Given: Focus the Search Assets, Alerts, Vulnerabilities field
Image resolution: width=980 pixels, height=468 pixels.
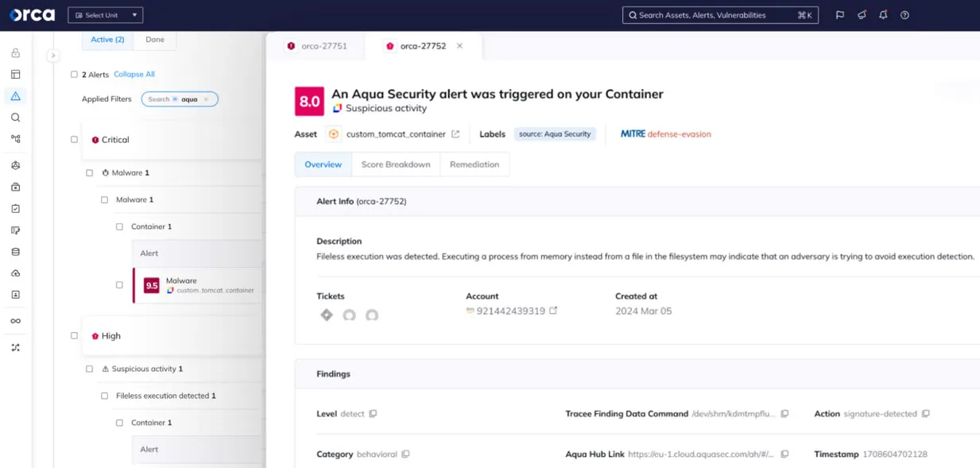Looking at the screenshot, I should [720, 15].
